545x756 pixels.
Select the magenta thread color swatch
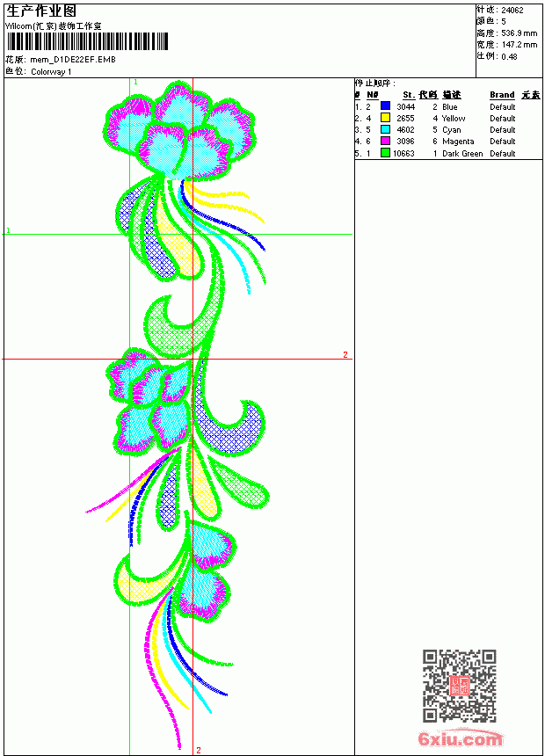pyautogui.click(x=385, y=141)
